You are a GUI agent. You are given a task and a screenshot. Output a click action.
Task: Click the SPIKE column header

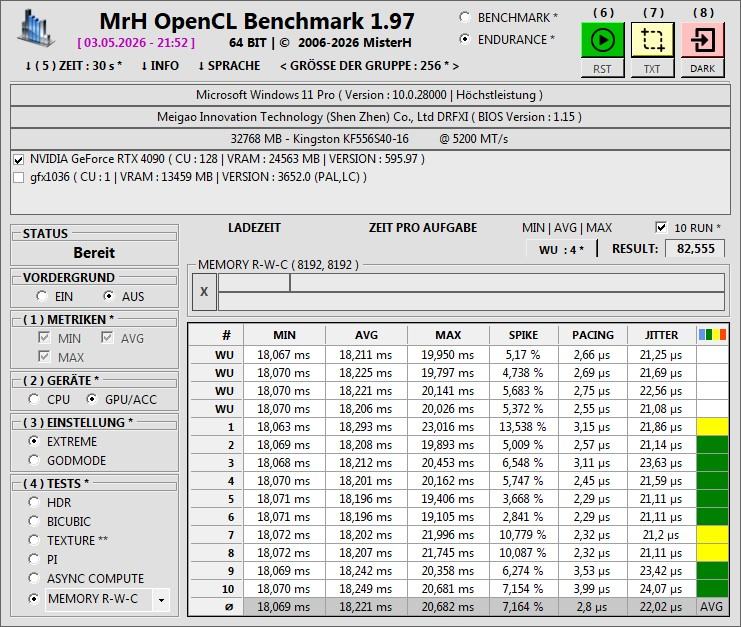[524, 335]
